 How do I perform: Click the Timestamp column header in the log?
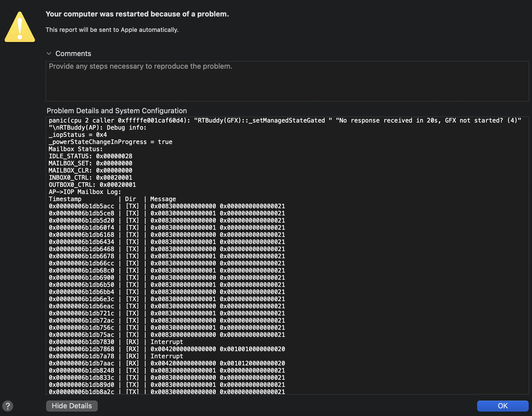point(65,199)
